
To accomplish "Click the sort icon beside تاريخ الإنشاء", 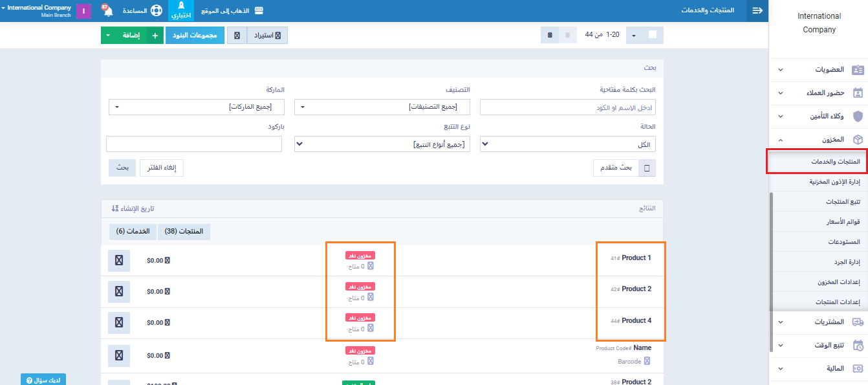I will pos(115,208).
